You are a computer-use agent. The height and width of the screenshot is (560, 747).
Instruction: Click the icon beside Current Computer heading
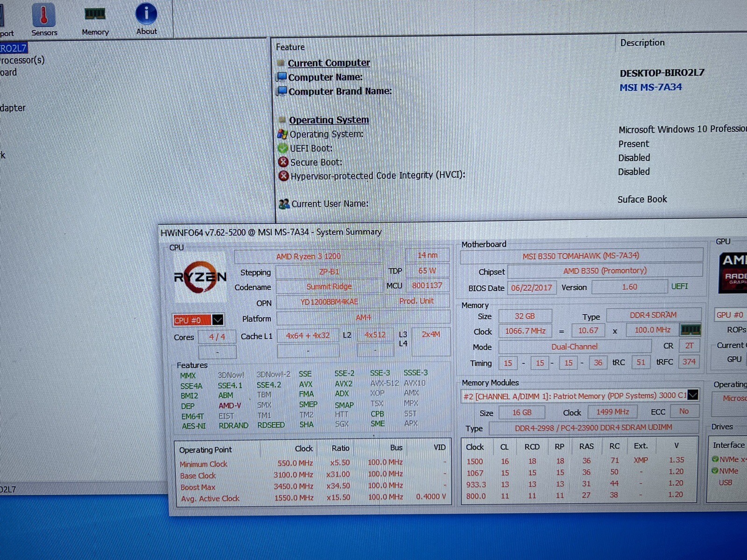point(281,63)
